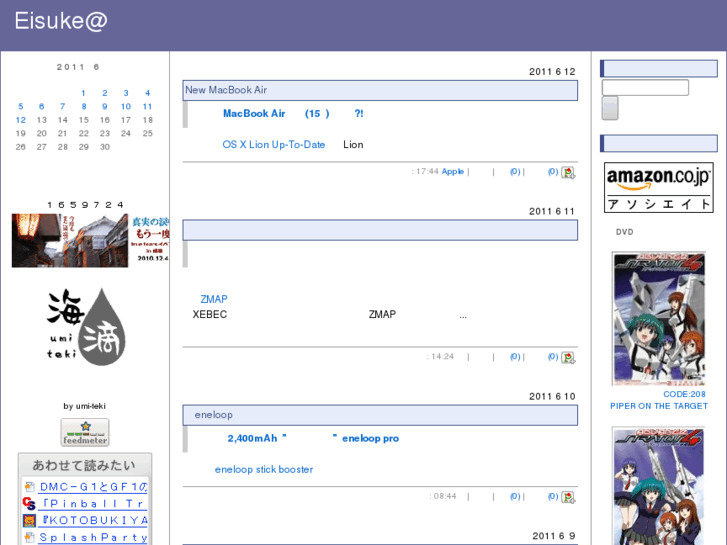
Task: Open the amazon.co.jp associate banner
Action: (658, 187)
